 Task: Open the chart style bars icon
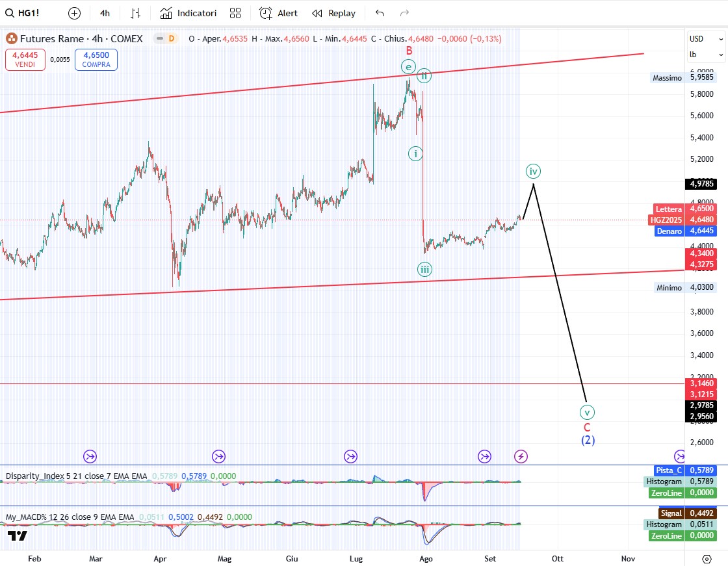[135, 14]
